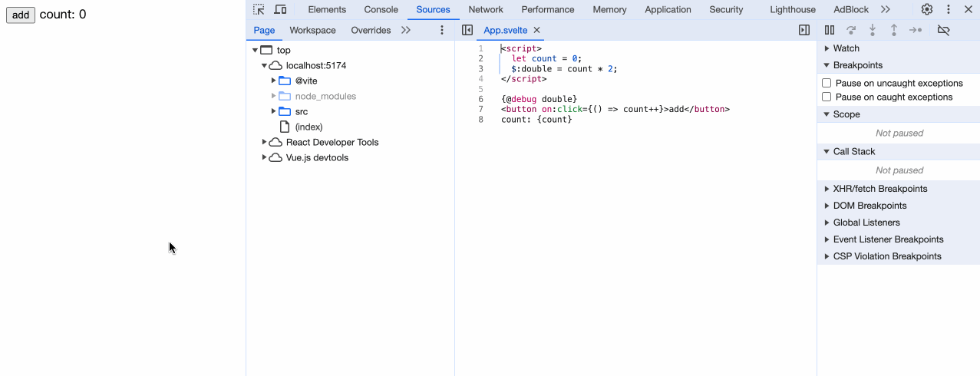The height and width of the screenshot is (376, 980).
Task: Open the Workspace navigator tab
Action: click(x=312, y=30)
